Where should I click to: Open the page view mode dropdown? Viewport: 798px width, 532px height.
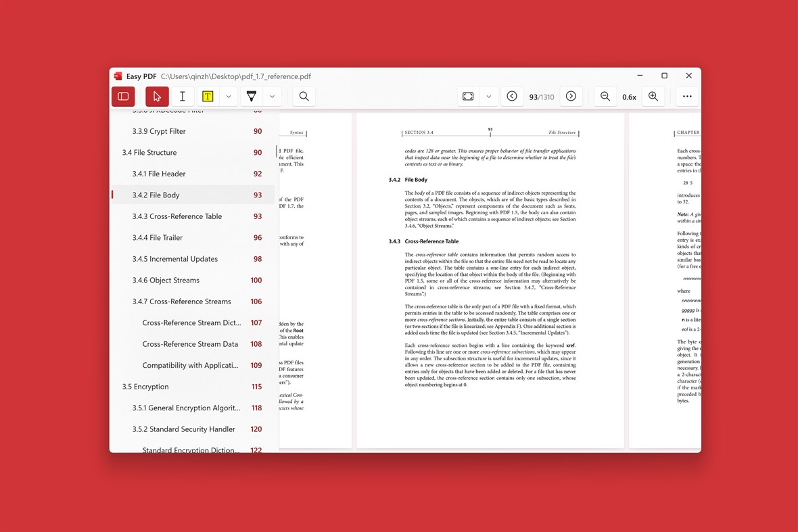click(x=489, y=96)
